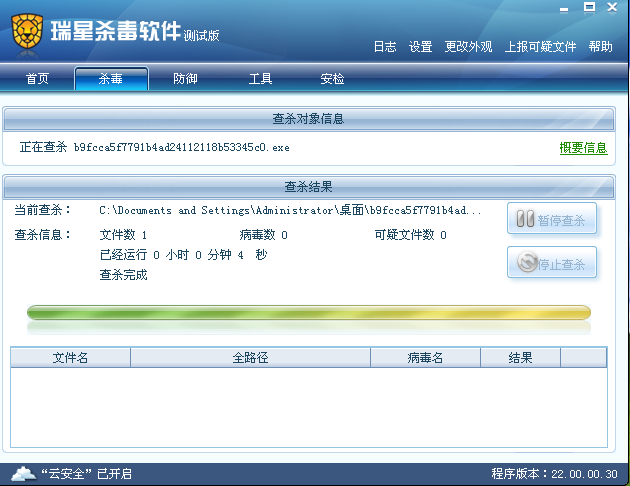Sort by the 文件名 column header
Viewport: 630px width, 486px height.
[70, 357]
